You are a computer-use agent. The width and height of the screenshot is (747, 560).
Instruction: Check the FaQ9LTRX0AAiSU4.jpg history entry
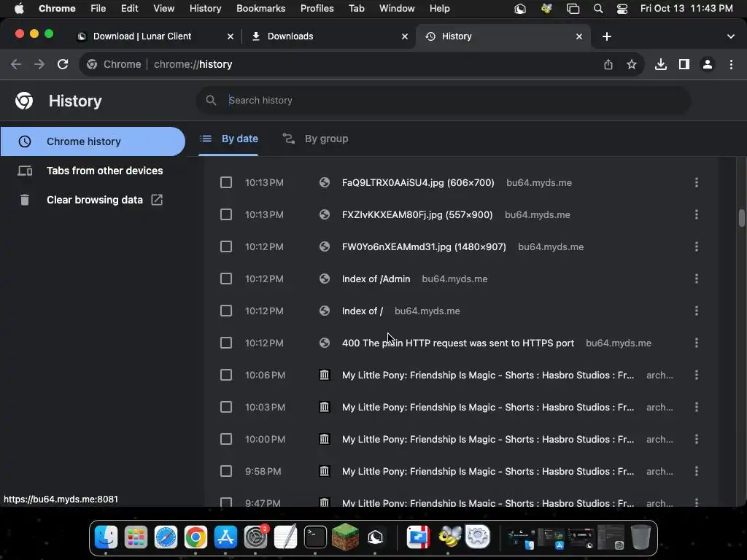point(226,182)
